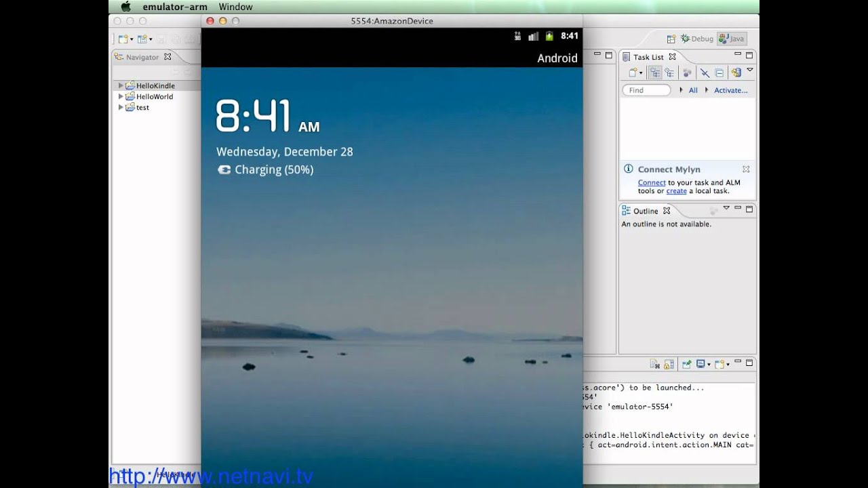Click the Android carrier label
868x488 pixels.
557,58
